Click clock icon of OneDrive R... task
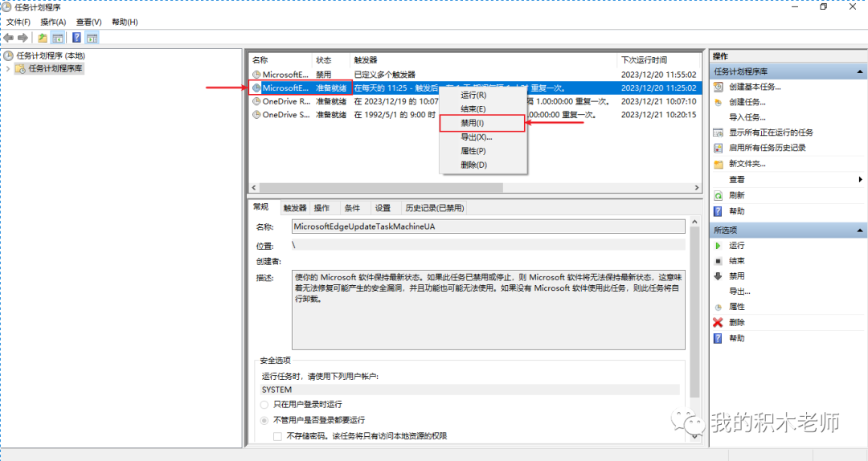 (x=256, y=101)
